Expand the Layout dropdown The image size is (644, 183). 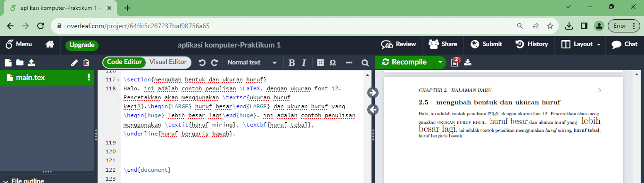pos(581,44)
